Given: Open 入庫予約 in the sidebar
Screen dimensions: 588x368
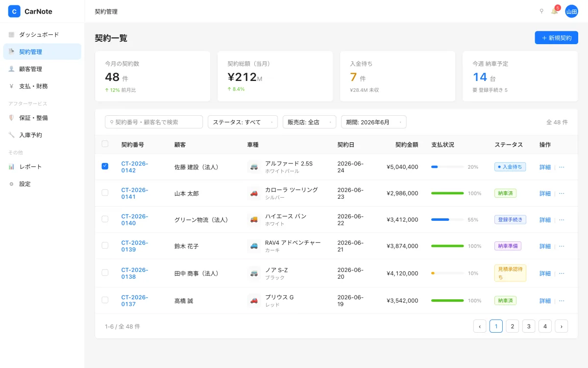Looking at the screenshot, I should point(42,135).
